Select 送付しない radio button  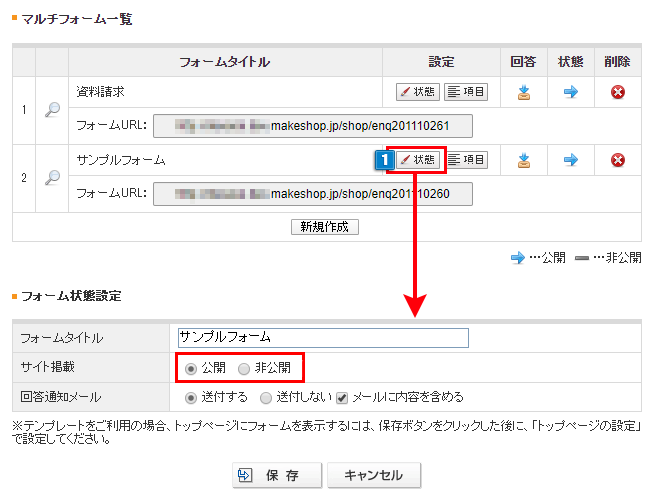click(266, 398)
